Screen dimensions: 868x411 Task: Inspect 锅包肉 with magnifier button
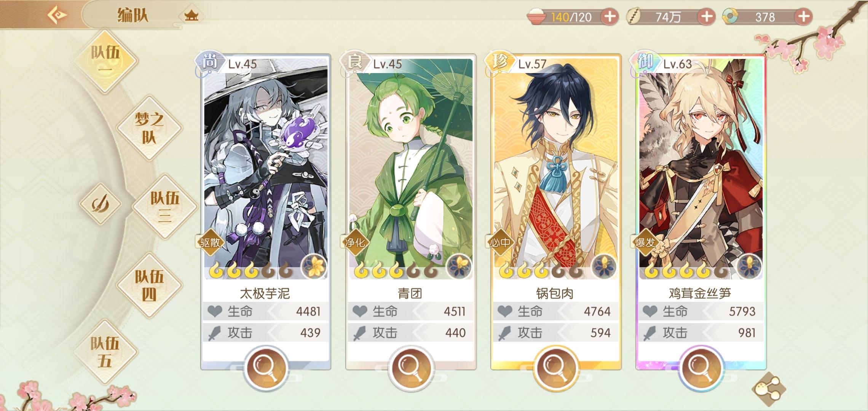555,368
